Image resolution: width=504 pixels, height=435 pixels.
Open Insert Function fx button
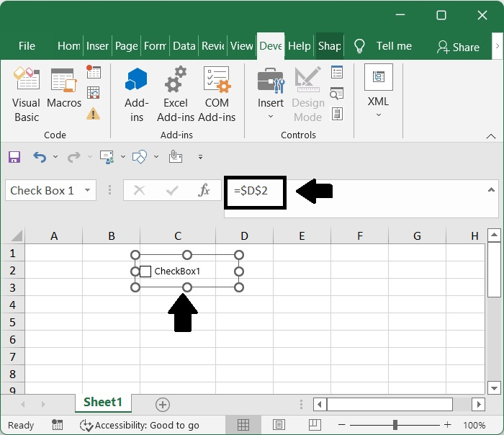[204, 190]
